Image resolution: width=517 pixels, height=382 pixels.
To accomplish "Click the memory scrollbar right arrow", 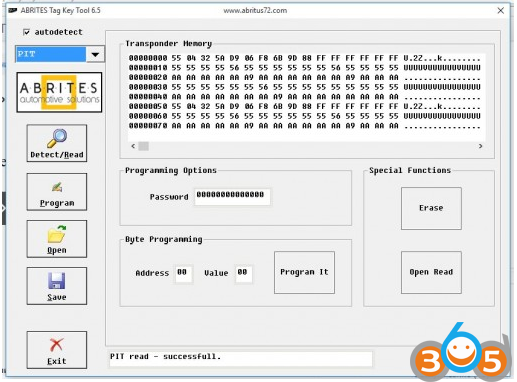I will [x=480, y=146].
